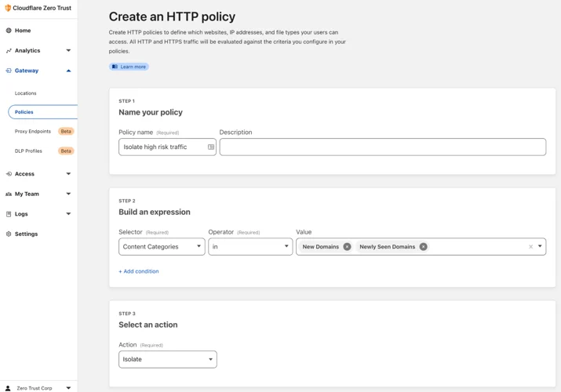Image resolution: width=561 pixels, height=392 pixels.
Task: Remove the New Domains value chip
Action: [x=347, y=246]
